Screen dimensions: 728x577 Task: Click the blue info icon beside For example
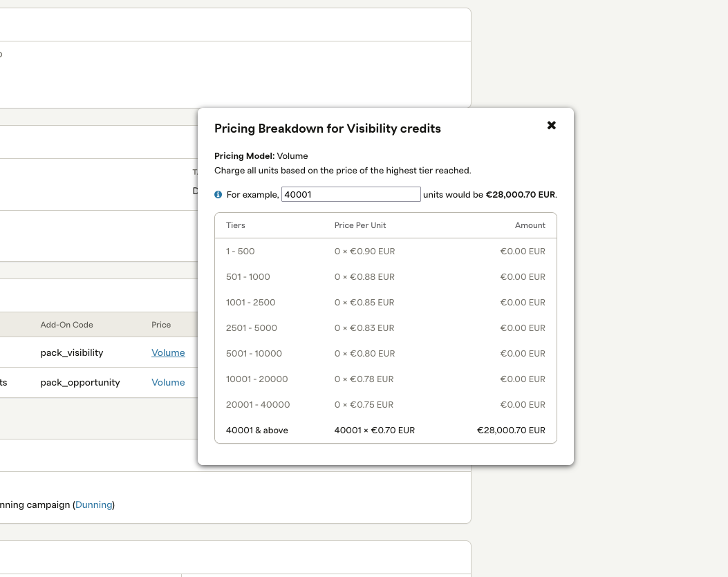tap(218, 194)
